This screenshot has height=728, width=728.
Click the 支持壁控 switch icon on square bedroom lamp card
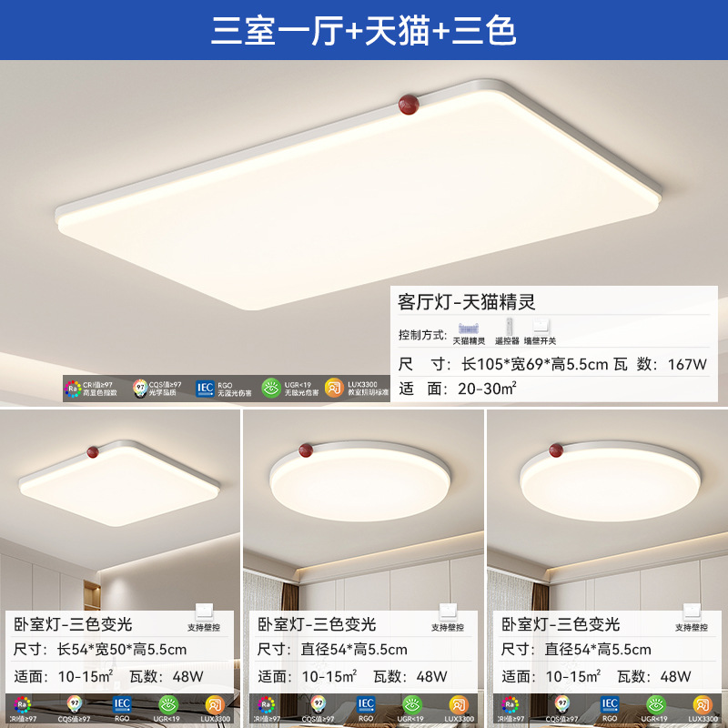point(204,612)
